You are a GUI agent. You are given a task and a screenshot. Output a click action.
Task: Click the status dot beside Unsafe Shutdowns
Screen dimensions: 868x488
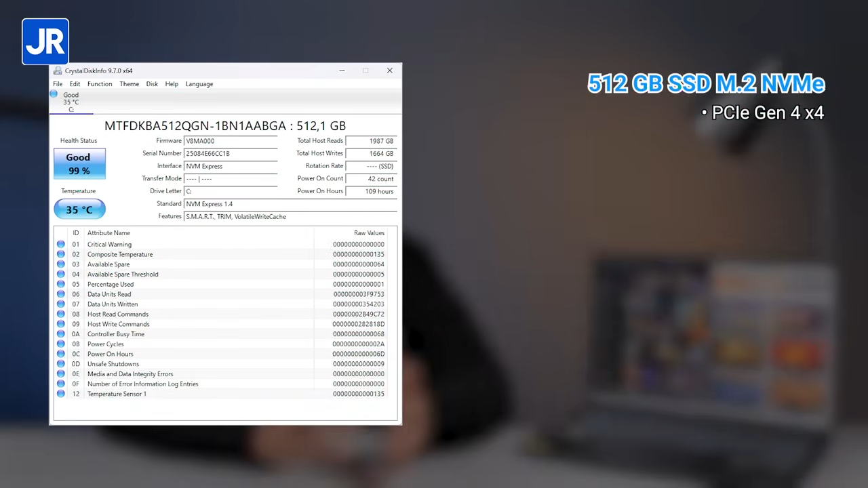(x=61, y=364)
